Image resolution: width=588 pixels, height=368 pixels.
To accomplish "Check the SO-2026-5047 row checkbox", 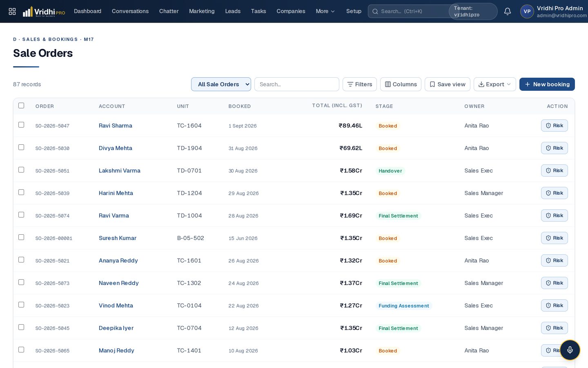I will click(21, 125).
